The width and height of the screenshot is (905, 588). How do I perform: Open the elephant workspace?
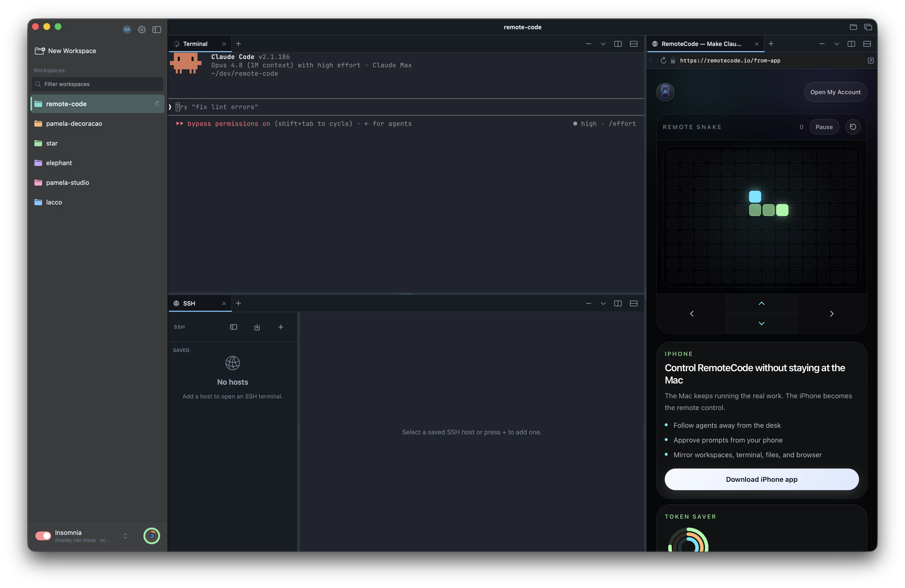pos(97,163)
